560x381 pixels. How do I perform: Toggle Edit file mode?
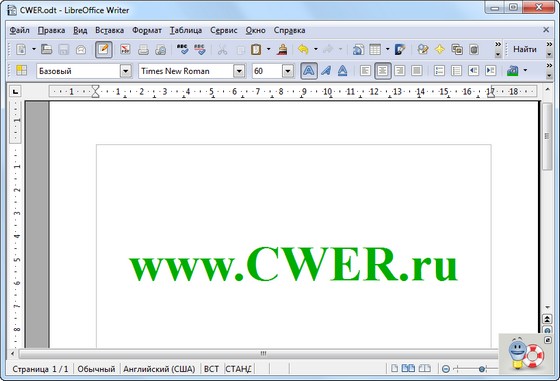(104, 49)
